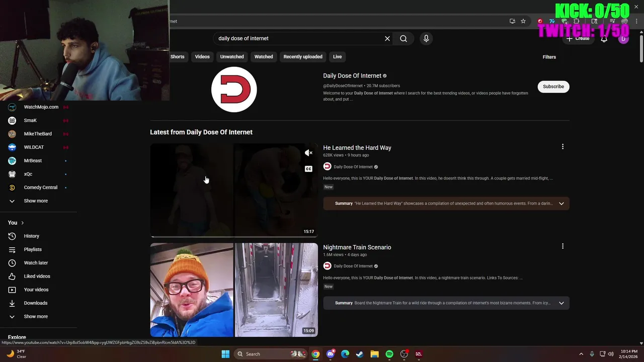Click the Create button
The width and height of the screenshot is (644, 362).
(578, 39)
